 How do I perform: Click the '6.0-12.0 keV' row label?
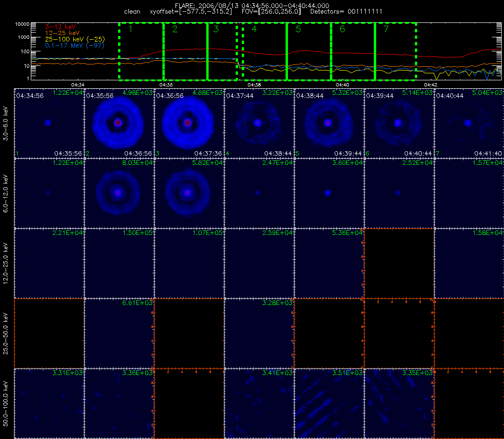pos(6,194)
